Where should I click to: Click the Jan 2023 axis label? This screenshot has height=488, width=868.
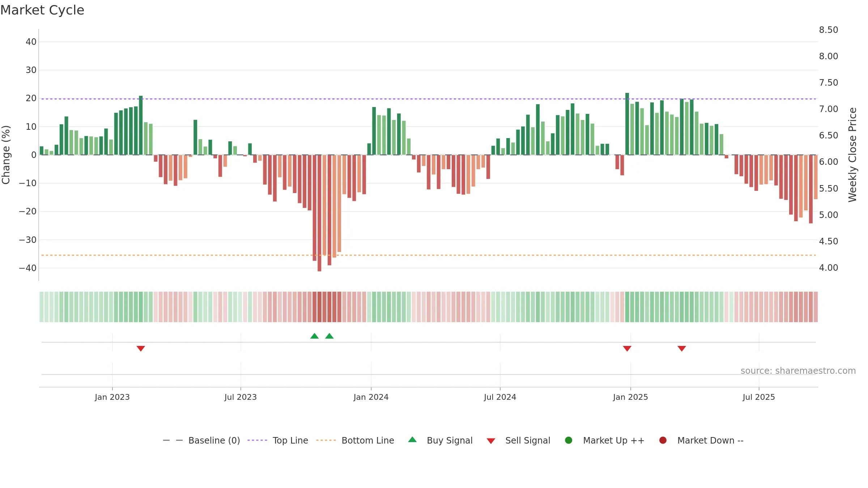pyautogui.click(x=112, y=397)
